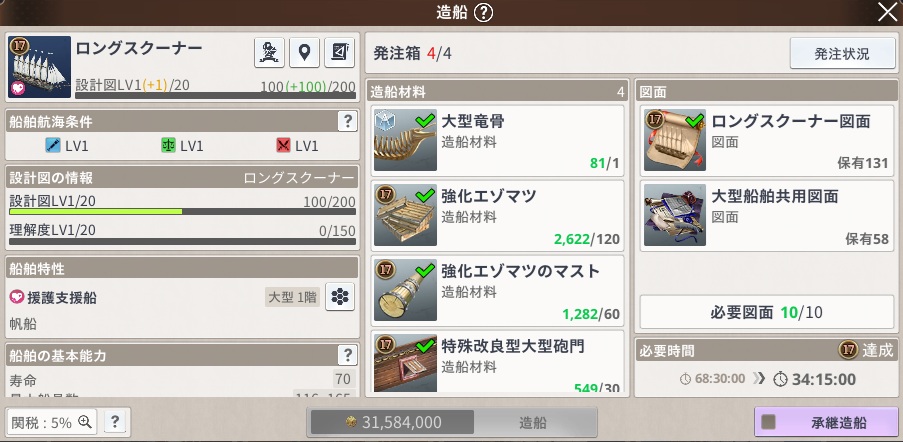Select the 大型竜骨 material item
The image size is (903, 442).
[x=497, y=140]
